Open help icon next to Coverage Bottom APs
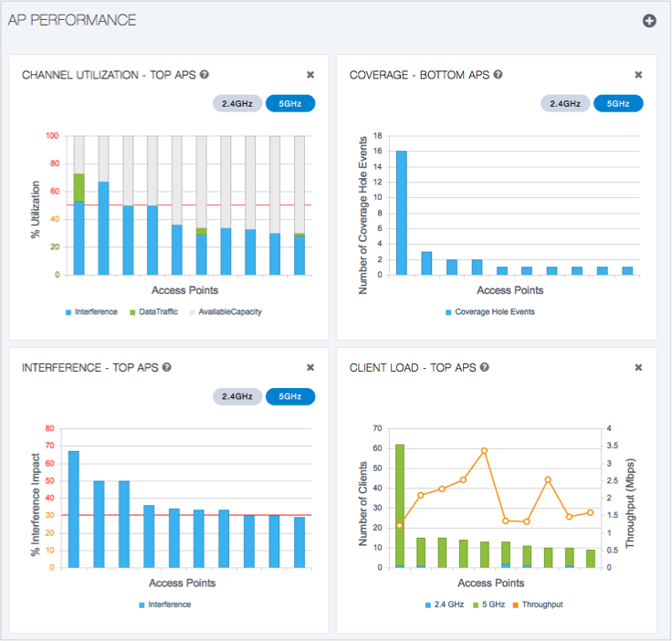Image resolution: width=672 pixels, height=641 pixels. [x=498, y=75]
